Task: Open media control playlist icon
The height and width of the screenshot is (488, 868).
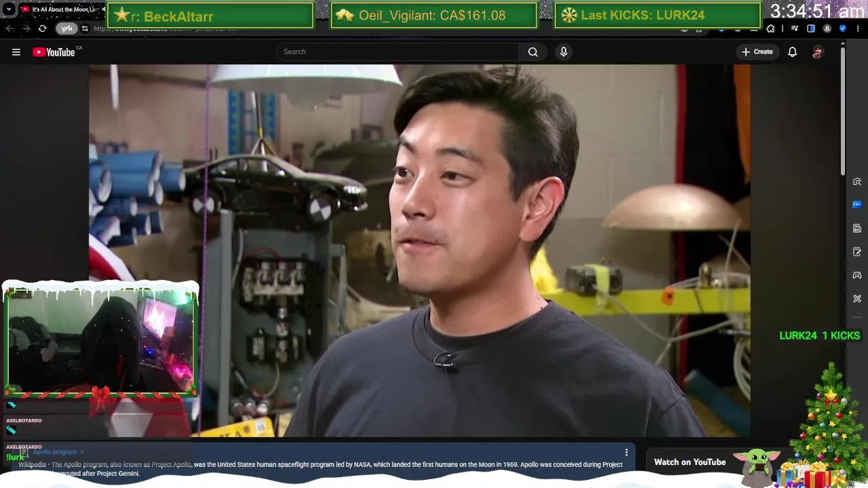Action: point(795,28)
